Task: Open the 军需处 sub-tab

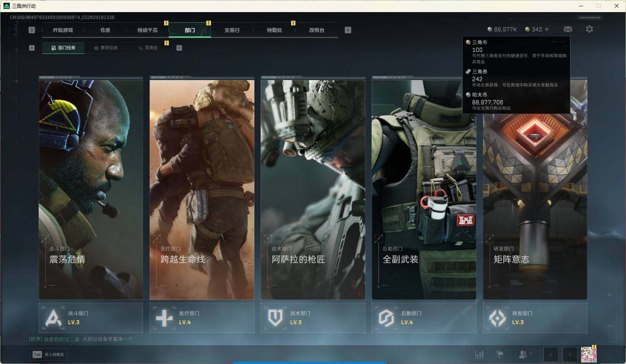Action: (x=148, y=48)
